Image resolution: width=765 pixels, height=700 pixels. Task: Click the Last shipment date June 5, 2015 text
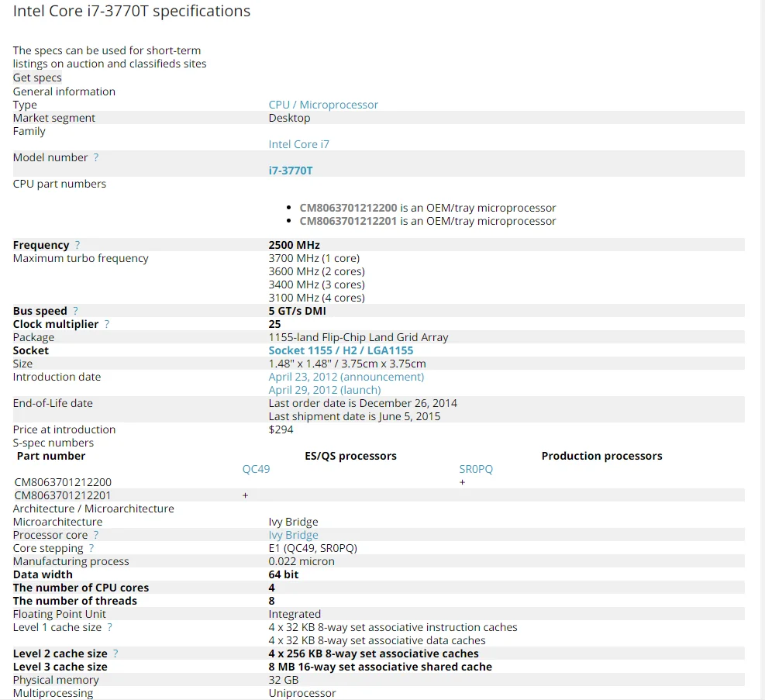[x=354, y=416]
